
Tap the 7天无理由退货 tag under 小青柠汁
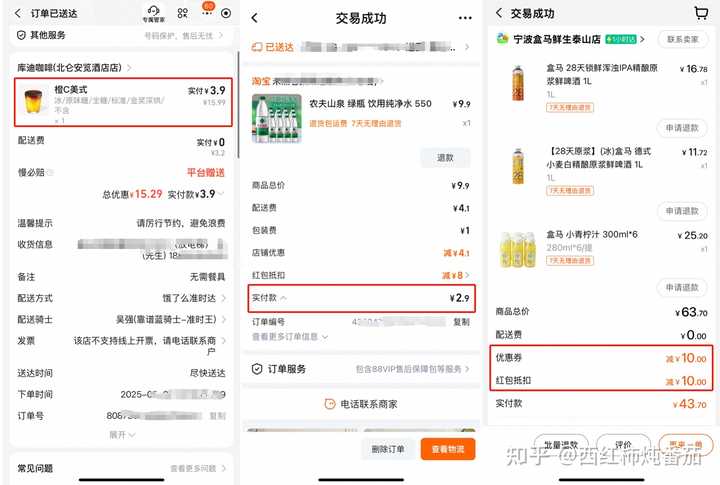pyautogui.click(x=570, y=261)
